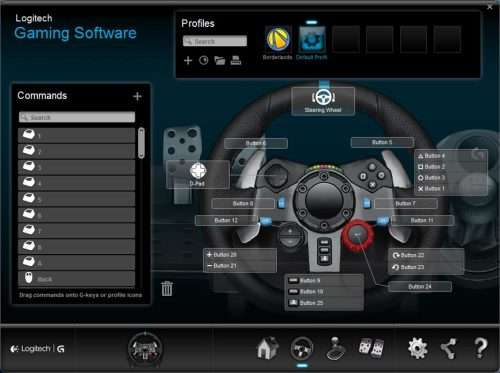Click the Button 5 assignment label
The image size is (500, 373).
click(x=382, y=142)
